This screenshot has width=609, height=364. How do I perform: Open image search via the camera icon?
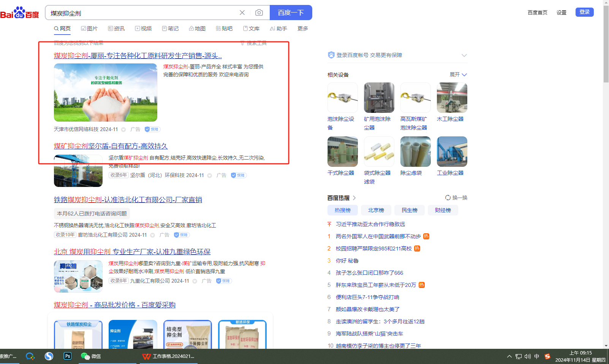259,13
